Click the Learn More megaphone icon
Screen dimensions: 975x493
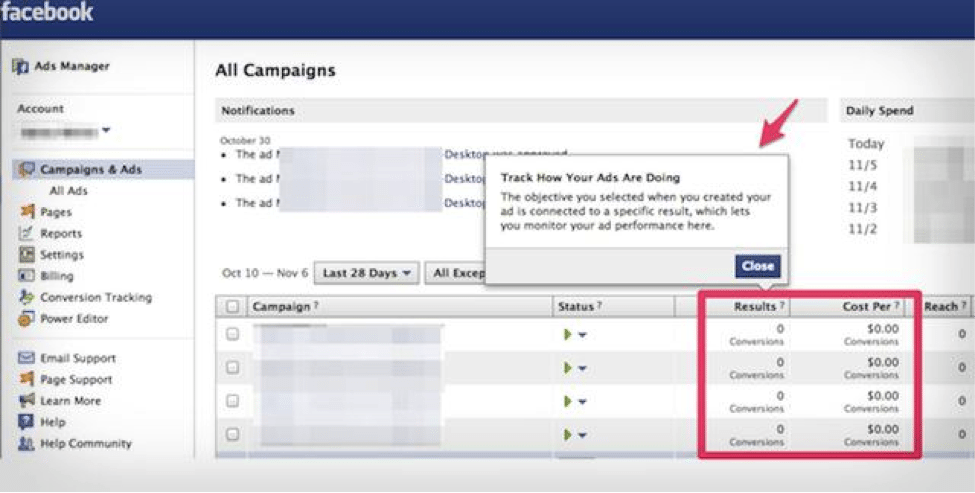point(27,400)
